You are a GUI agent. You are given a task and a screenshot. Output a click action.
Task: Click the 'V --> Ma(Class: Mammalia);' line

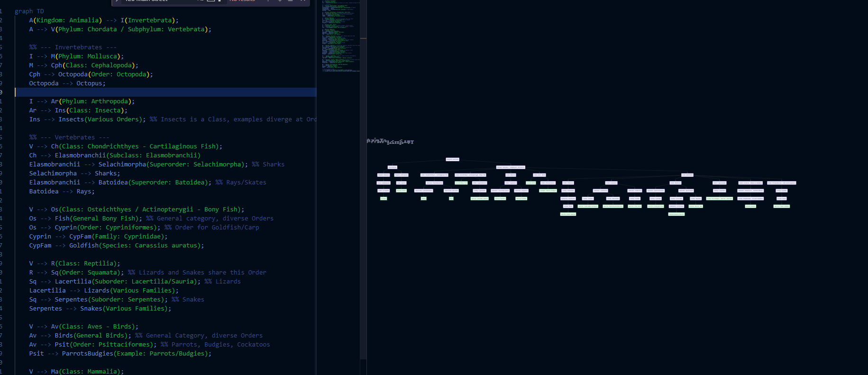point(76,372)
